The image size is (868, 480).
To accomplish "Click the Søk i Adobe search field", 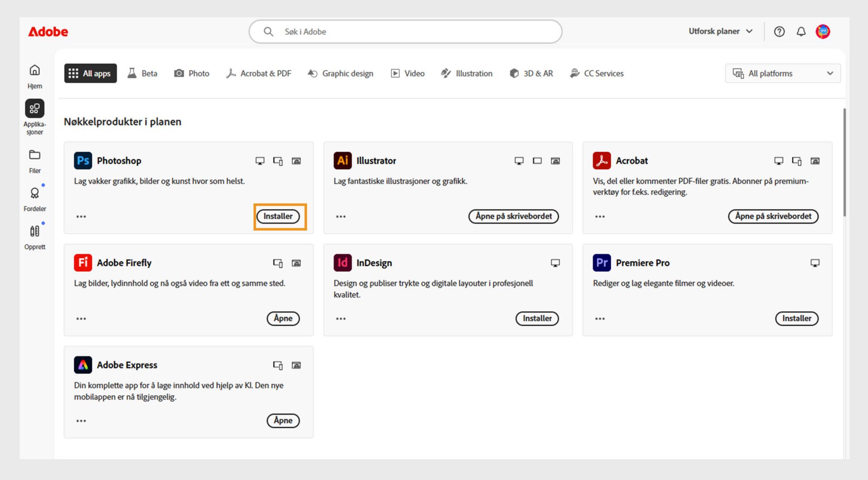I will pos(405,32).
